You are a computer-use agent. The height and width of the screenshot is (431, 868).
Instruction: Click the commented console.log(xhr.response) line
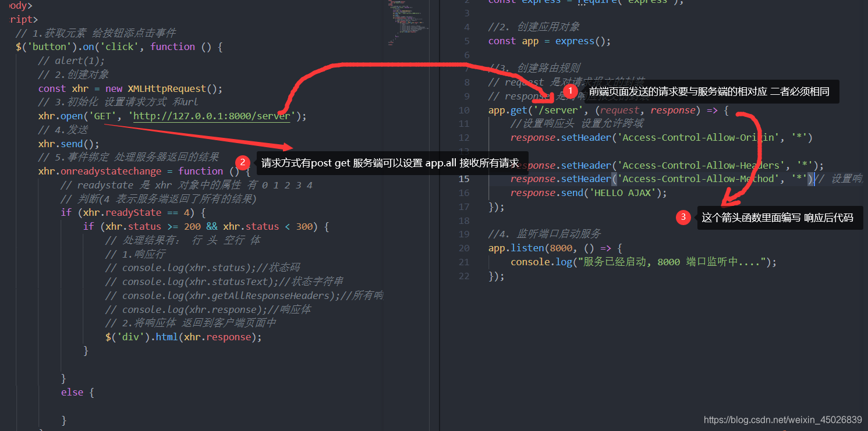208,310
